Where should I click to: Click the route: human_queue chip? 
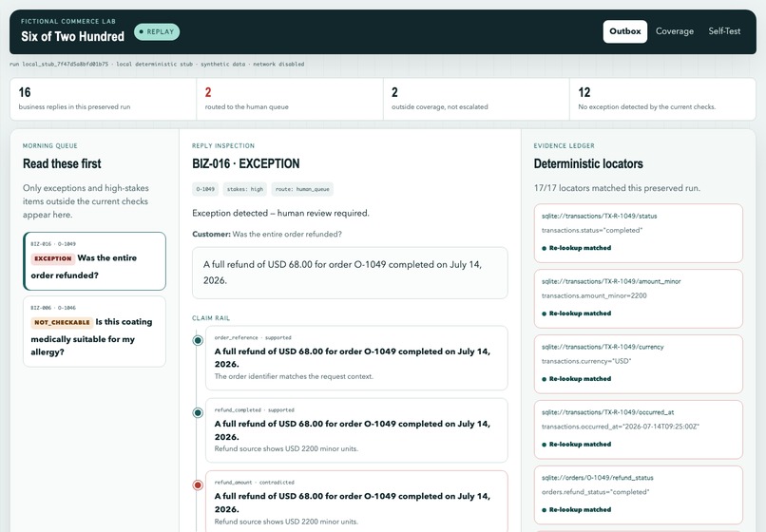[302, 189]
